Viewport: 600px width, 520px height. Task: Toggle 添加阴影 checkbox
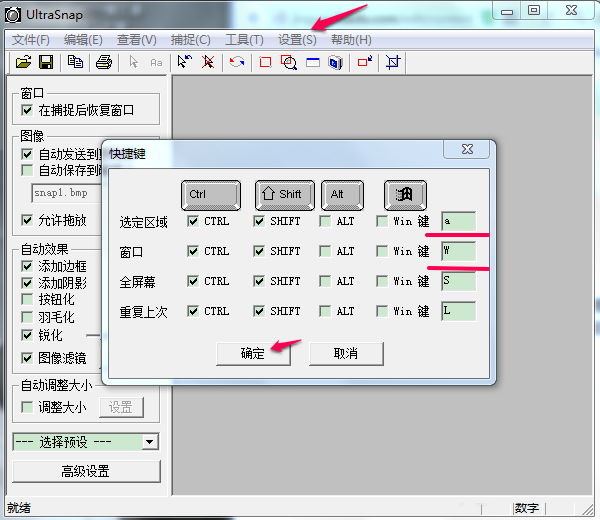click(27, 283)
